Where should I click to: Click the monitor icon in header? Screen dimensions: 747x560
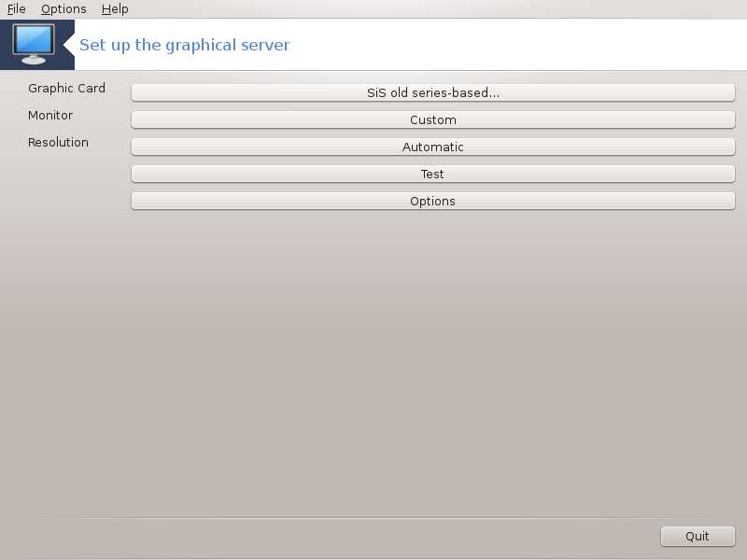pyautogui.click(x=34, y=44)
